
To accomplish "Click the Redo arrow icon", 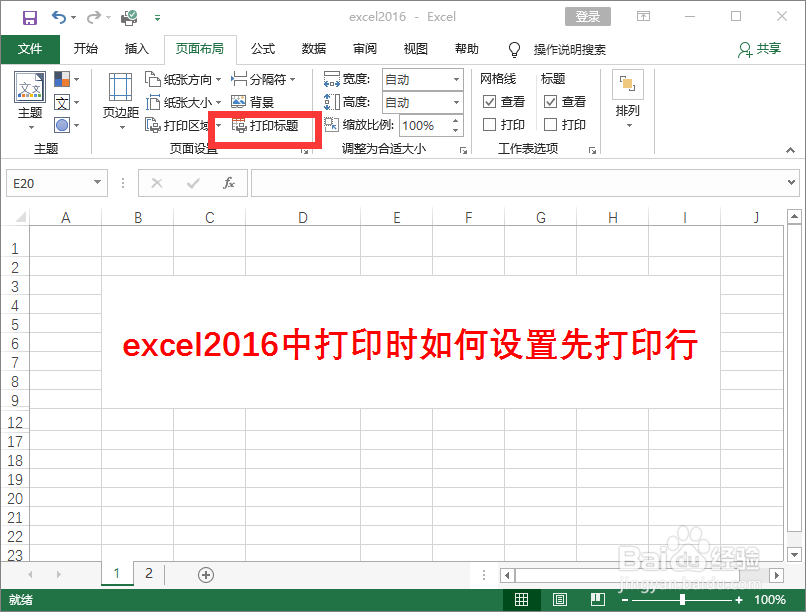I will tap(94, 17).
